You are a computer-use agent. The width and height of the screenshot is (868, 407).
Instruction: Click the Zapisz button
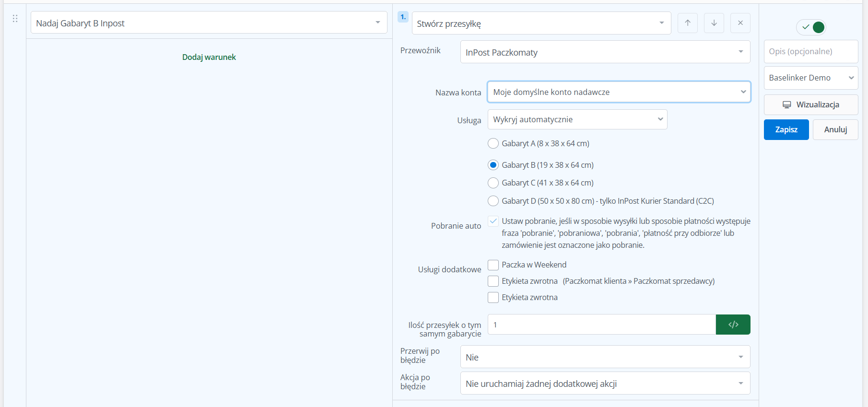[786, 129]
